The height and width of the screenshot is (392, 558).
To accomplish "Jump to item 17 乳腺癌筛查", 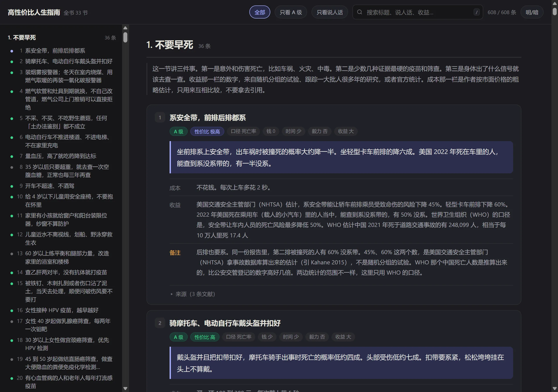I will pos(62,325).
